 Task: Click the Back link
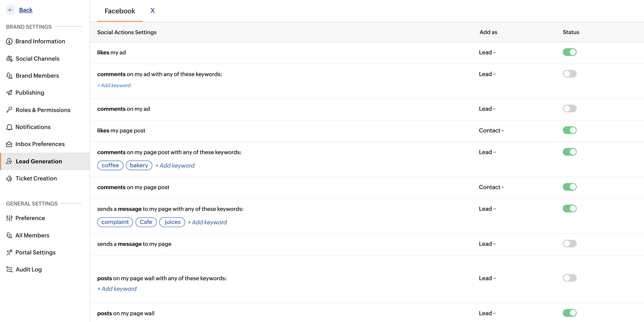(x=26, y=10)
